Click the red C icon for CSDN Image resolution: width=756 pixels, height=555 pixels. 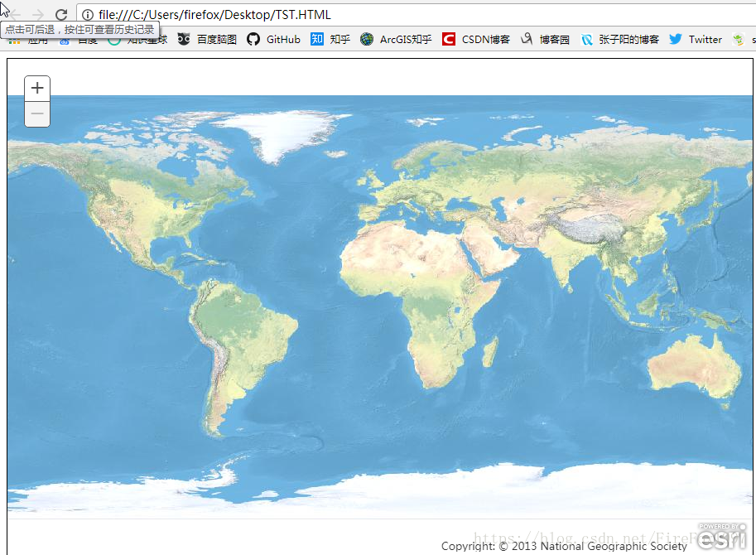pos(449,39)
